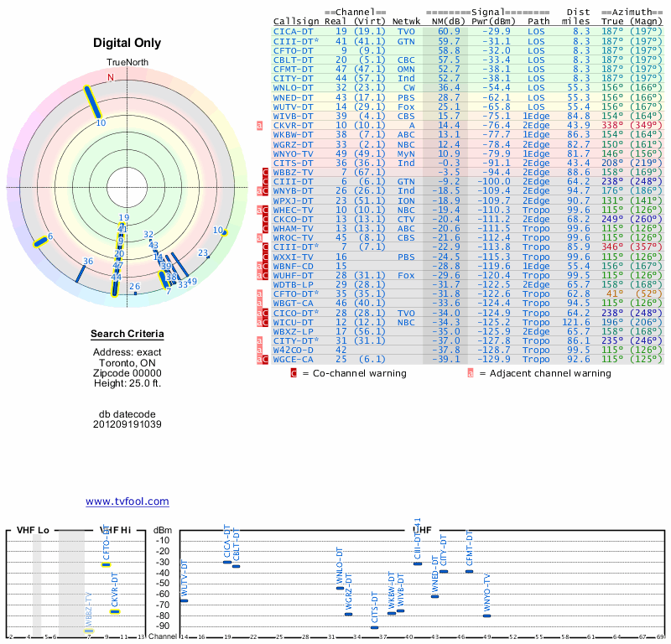The image size is (671, 644).
Task: Select the co-channel icon beside WXXI-TV
Action: coord(266,257)
